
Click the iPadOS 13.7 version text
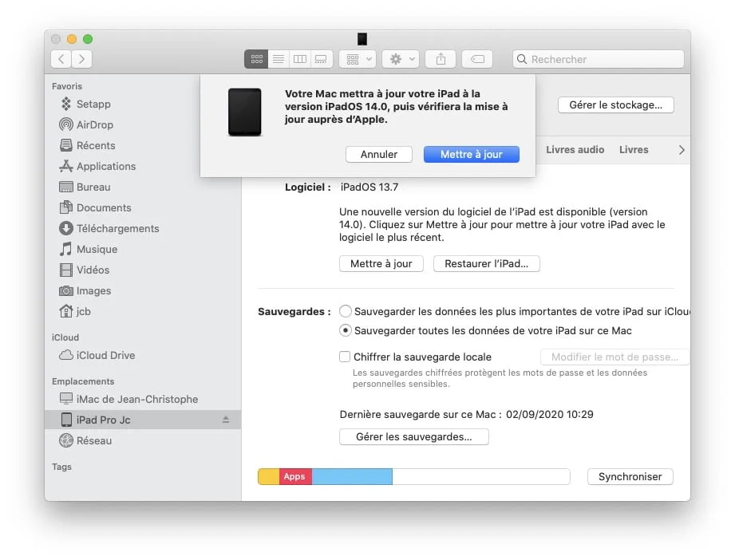(369, 187)
